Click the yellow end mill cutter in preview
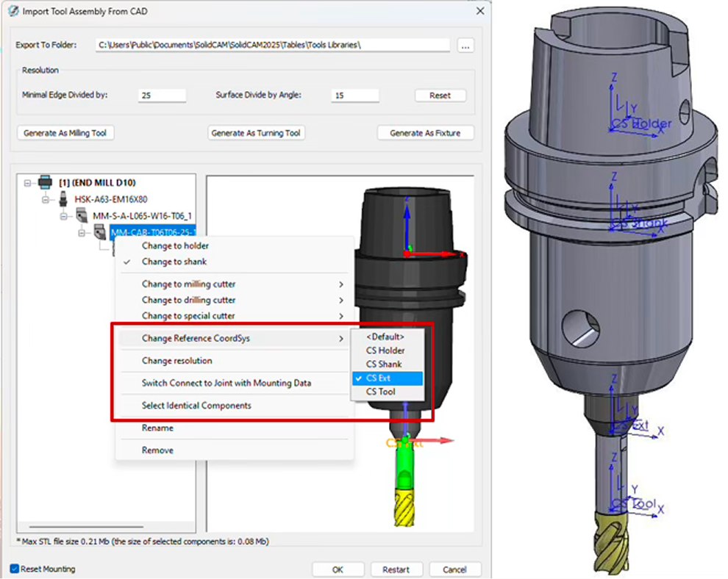 pos(404,507)
